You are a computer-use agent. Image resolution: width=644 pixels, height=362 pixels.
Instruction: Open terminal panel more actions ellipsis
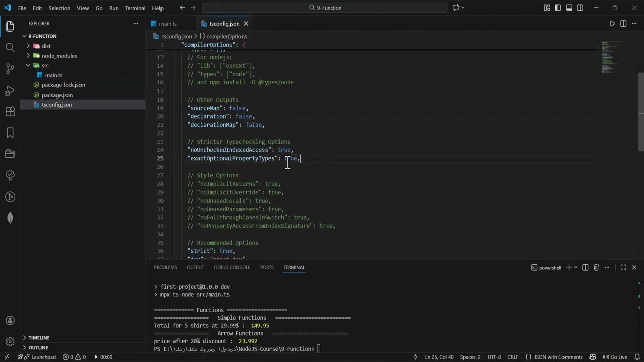pos(607,268)
